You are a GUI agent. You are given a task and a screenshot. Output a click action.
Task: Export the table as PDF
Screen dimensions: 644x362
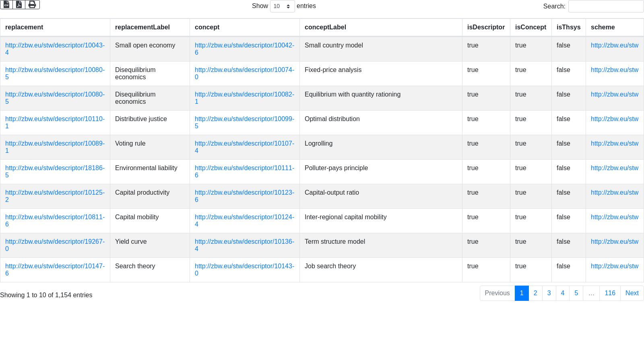coord(19,4)
